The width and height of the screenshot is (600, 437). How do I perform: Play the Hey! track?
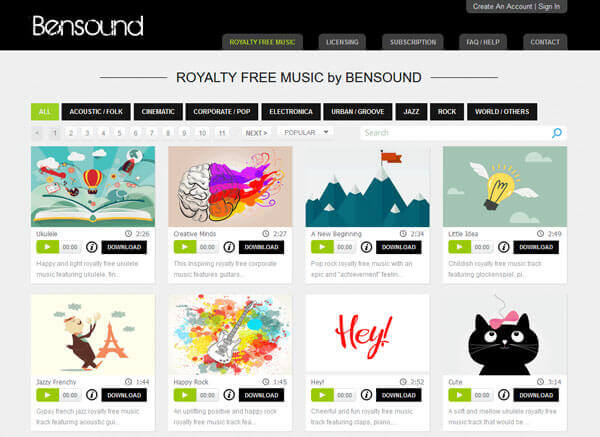[x=322, y=395]
